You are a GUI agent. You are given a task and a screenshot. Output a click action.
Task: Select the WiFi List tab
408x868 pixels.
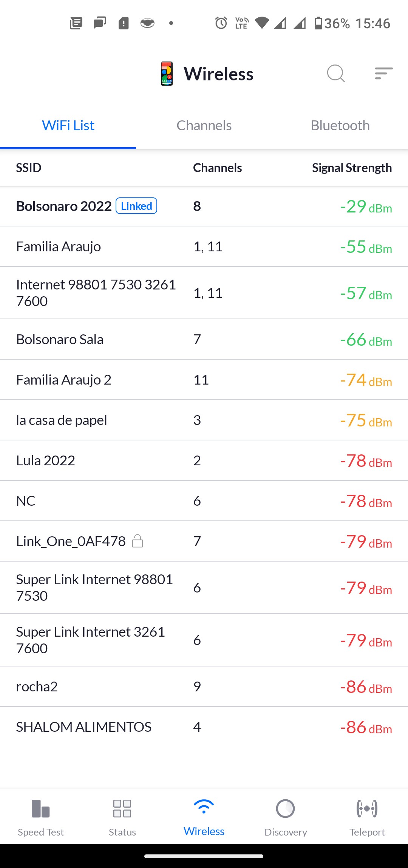click(x=68, y=126)
